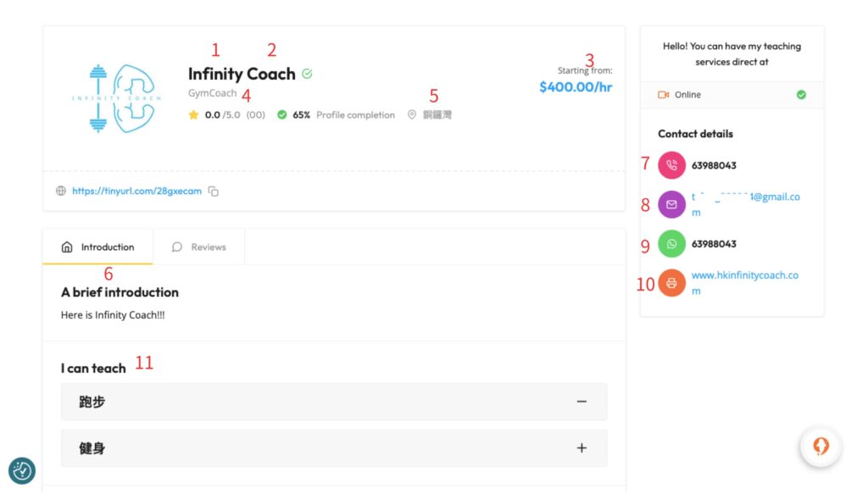Screen dimensions: 868x494
Task: Open the tinyurl.com/28gxecam link
Action: point(136,191)
